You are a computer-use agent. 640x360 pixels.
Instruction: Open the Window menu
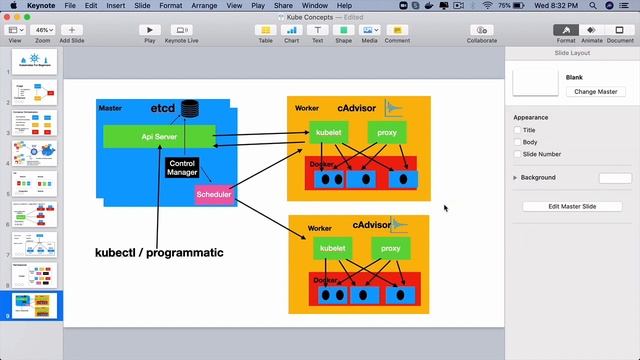[x=315, y=6]
